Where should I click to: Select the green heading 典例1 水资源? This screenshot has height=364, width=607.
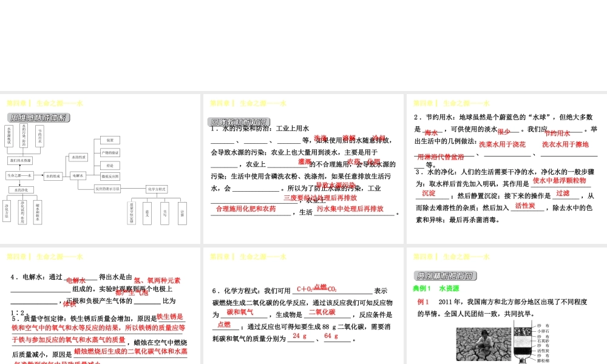point(436,288)
